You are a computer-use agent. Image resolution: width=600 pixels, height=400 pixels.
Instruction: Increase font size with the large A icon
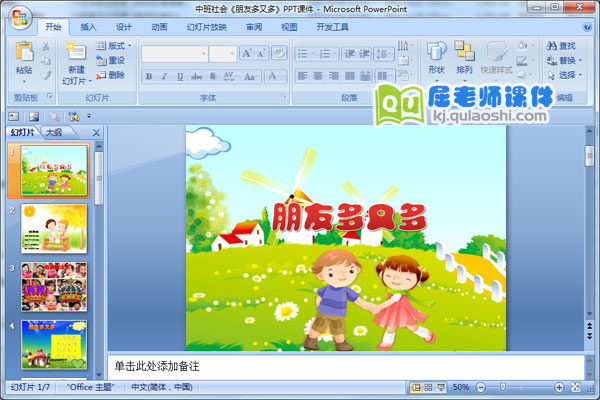[246, 53]
